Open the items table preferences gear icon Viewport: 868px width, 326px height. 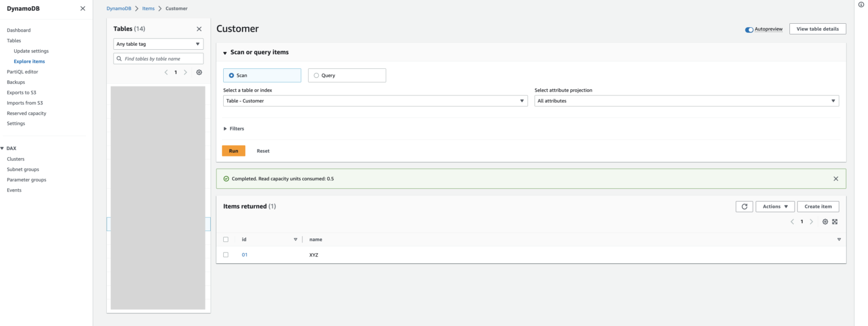pos(826,221)
